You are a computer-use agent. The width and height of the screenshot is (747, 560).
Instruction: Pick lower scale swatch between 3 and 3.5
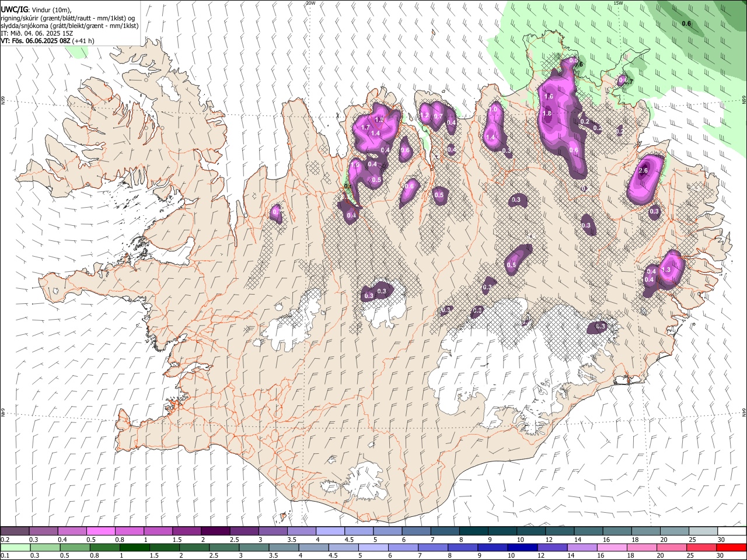coord(254,548)
